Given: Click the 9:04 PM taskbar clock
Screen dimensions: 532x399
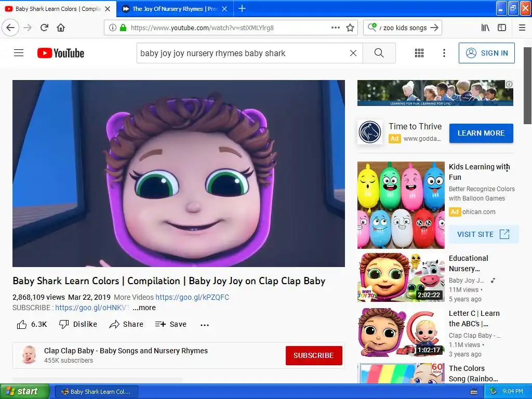Looking at the screenshot, I should [x=513, y=391].
